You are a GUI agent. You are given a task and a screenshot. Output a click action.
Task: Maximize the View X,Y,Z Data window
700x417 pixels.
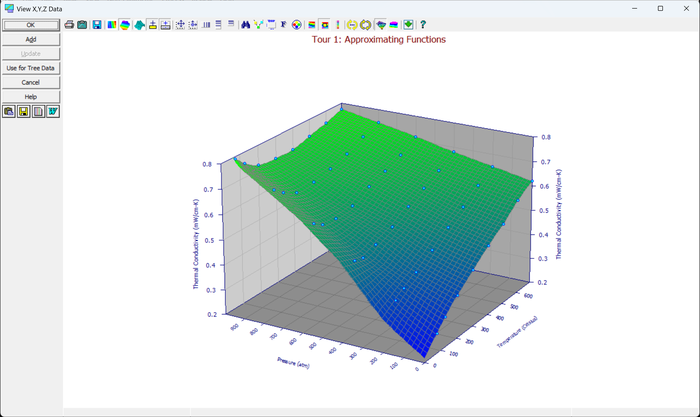(660, 8)
